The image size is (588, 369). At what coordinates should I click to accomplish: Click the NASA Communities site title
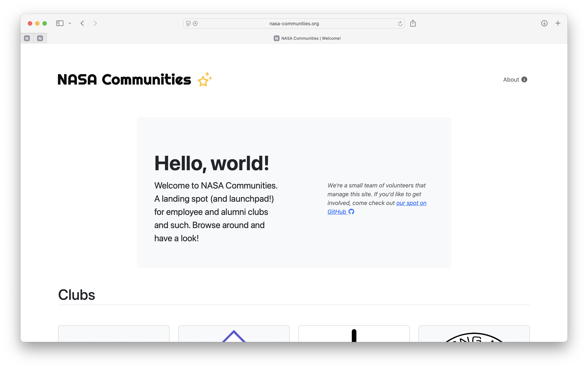[x=124, y=80]
